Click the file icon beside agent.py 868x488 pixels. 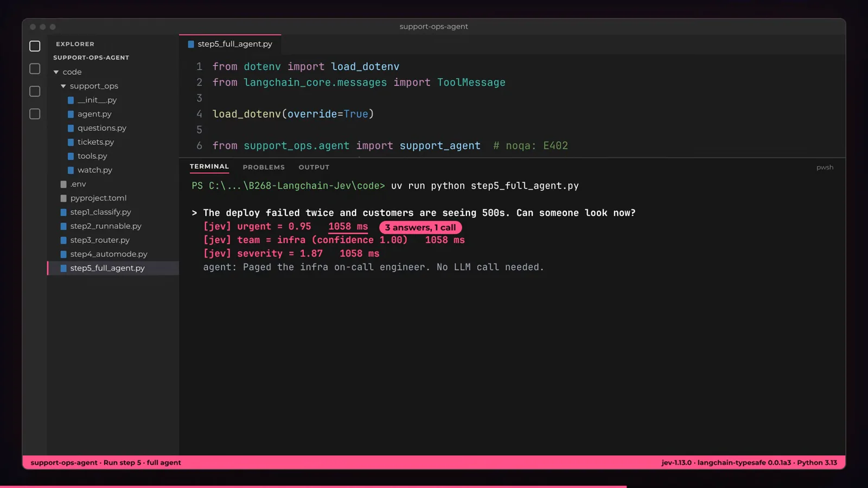tap(71, 114)
